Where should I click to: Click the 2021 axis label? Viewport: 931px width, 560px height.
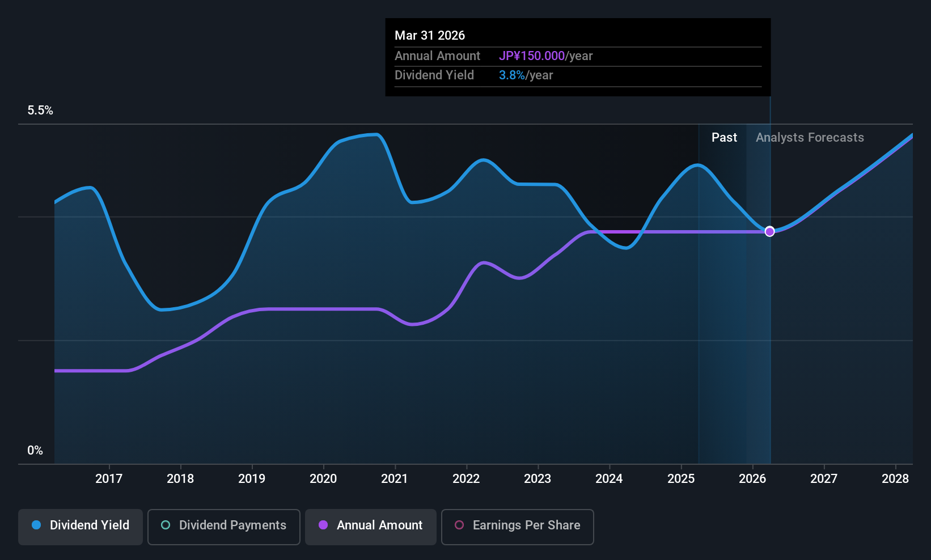click(x=395, y=479)
